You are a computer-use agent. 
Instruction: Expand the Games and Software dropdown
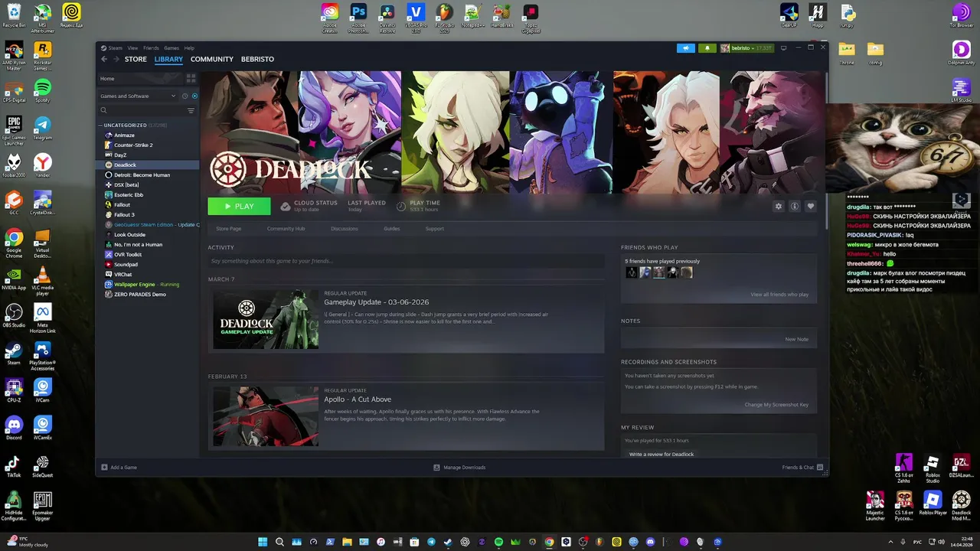point(138,96)
